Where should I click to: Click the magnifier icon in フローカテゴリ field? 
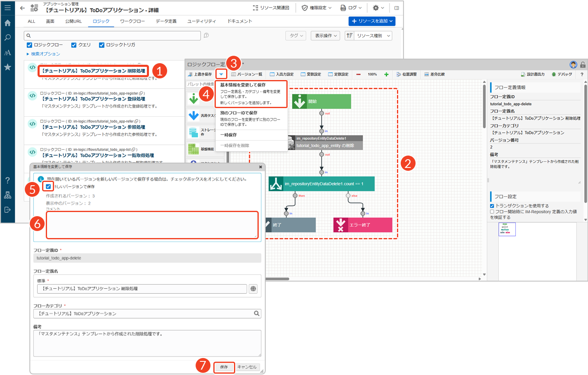(257, 314)
